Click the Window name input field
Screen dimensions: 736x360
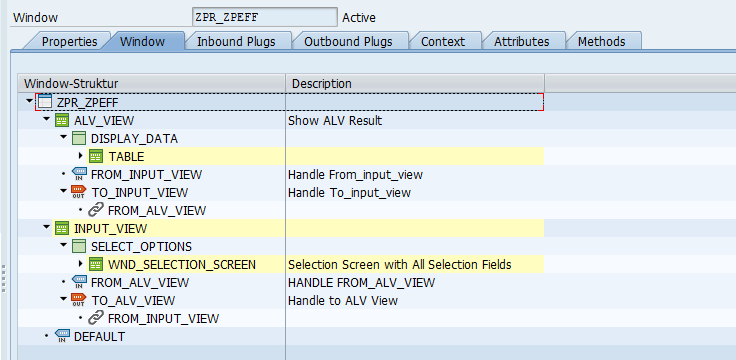click(x=265, y=17)
